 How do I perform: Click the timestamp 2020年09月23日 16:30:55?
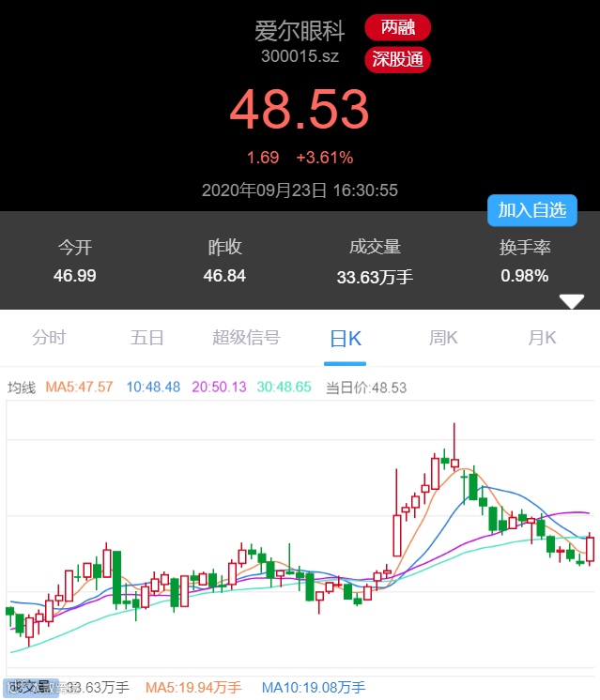coord(300,190)
